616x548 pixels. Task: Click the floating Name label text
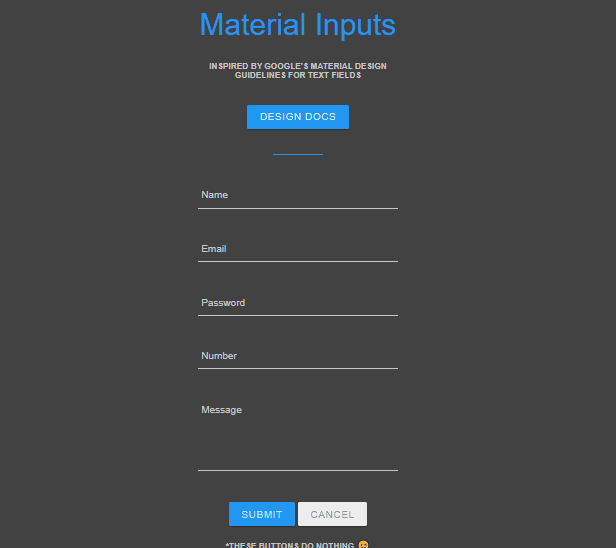click(x=214, y=195)
